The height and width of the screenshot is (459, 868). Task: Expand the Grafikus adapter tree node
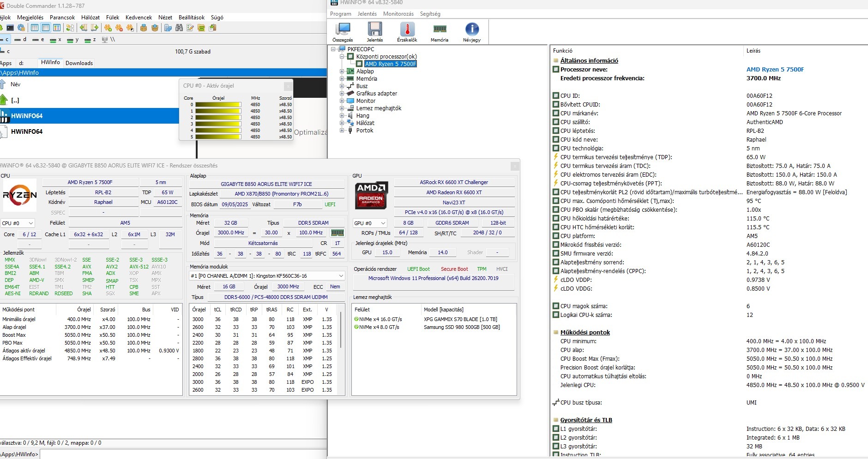click(342, 94)
